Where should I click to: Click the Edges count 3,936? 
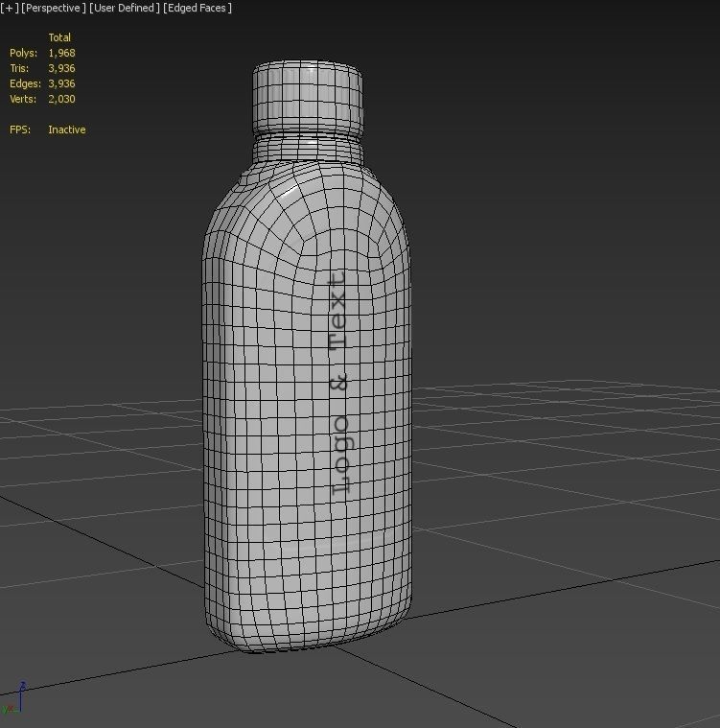click(x=61, y=83)
